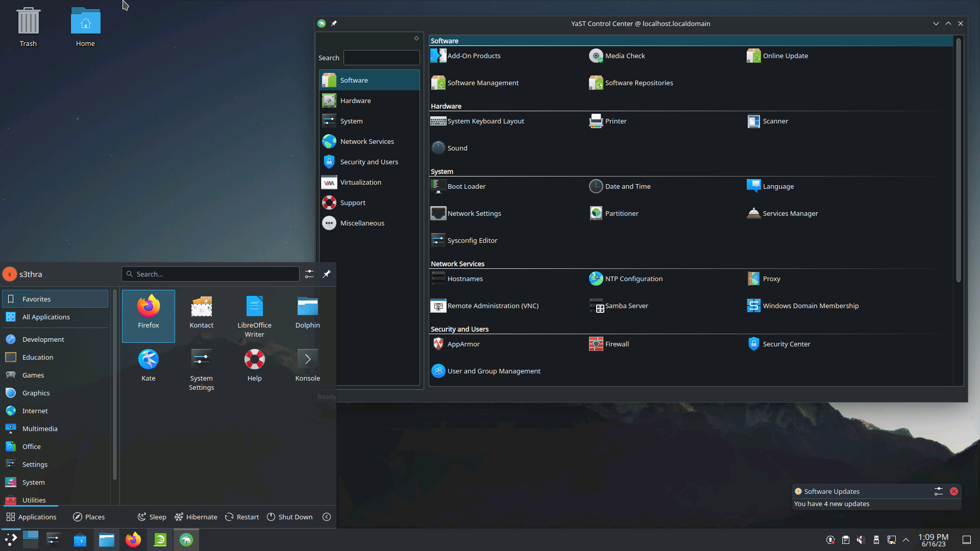Screen dimensions: 980x551
Task: Open AppArmor security settings
Action: [x=463, y=344]
